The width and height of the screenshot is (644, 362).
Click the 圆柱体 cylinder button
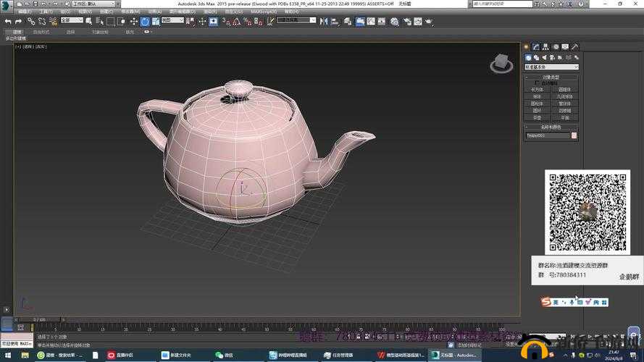click(x=538, y=104)
